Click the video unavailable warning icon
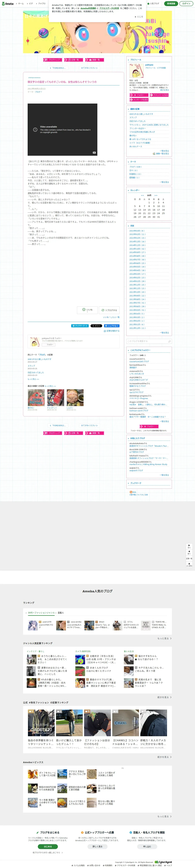The image size is (195, 868). (x=35, y=129)
